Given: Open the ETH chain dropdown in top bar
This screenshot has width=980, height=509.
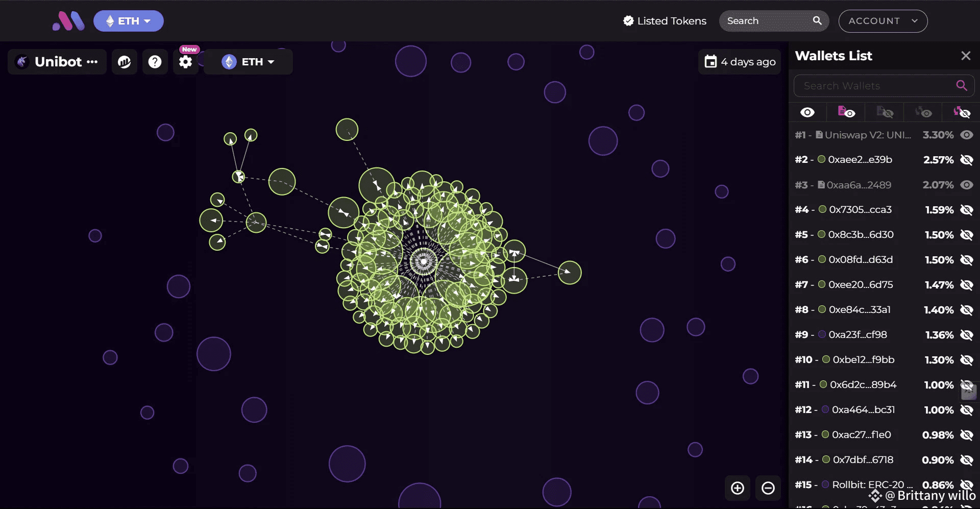Looking at the screenshot, I should 129,21.
